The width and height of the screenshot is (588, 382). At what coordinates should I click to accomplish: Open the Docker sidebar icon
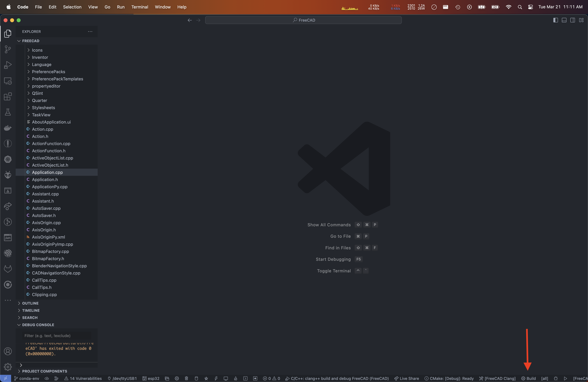coord(8,128)
